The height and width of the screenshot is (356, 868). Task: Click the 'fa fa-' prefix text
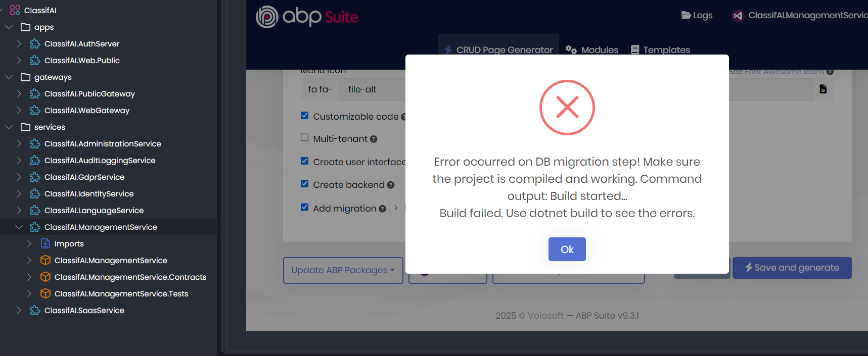tap(320, 89)
